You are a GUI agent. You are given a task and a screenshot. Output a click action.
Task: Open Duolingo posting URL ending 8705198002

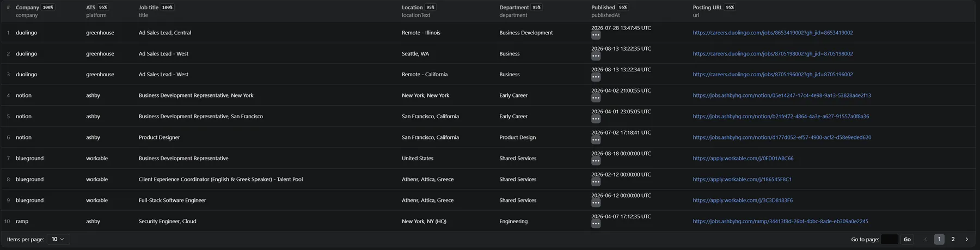(773, 54)
